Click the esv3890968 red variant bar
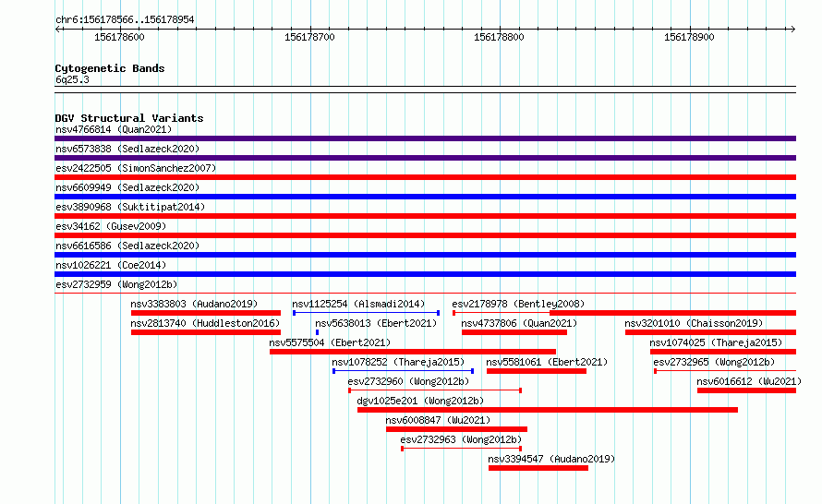 (425, 216)
